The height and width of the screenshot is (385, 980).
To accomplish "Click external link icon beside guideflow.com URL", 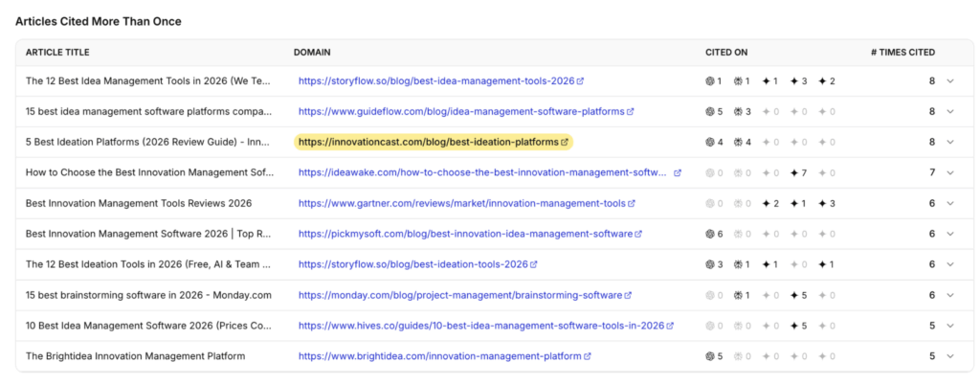I will pos(631,112).
